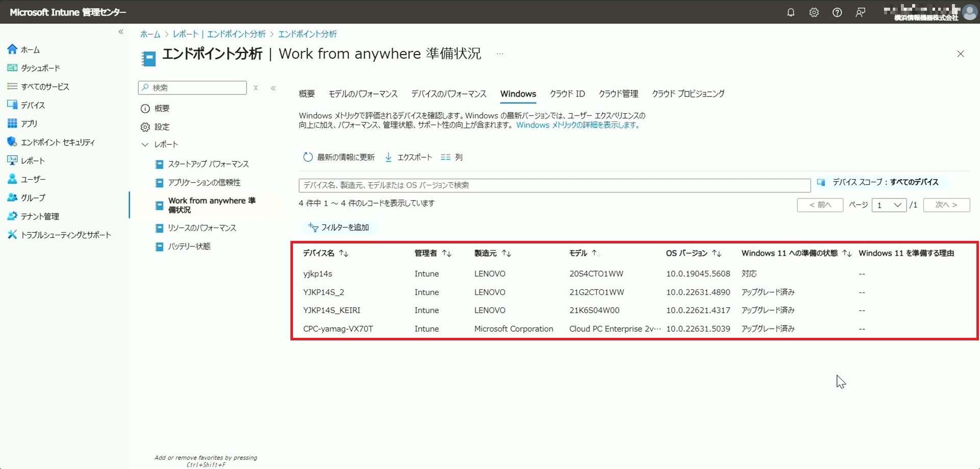Collapse the left navigation pane
Viewport: 980px width, 469px height.
121,32
